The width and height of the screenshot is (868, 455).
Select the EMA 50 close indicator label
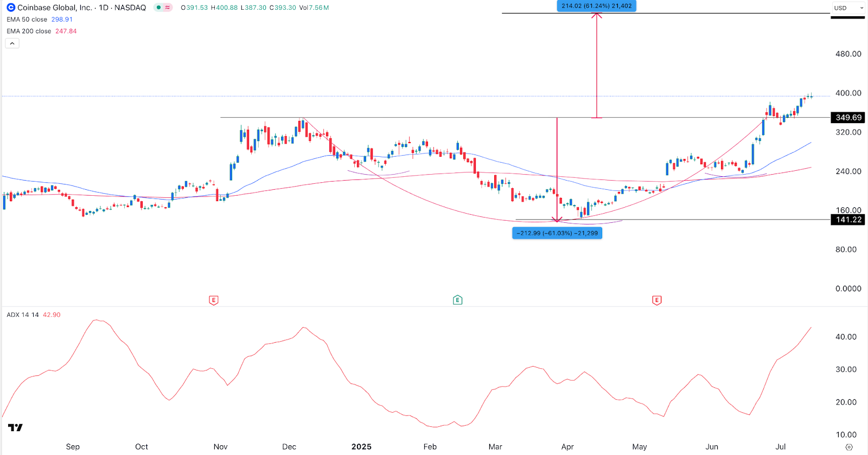[x=27, y=20]
